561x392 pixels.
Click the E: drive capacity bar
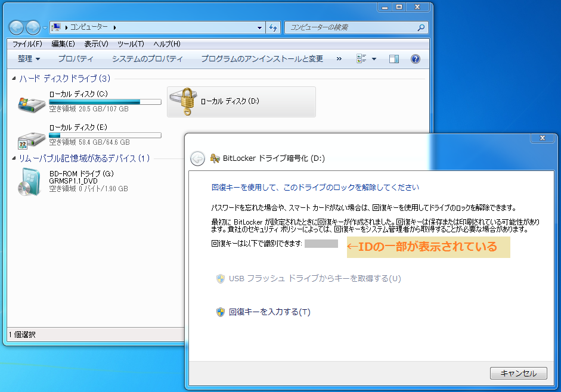[x=105, y=135]
